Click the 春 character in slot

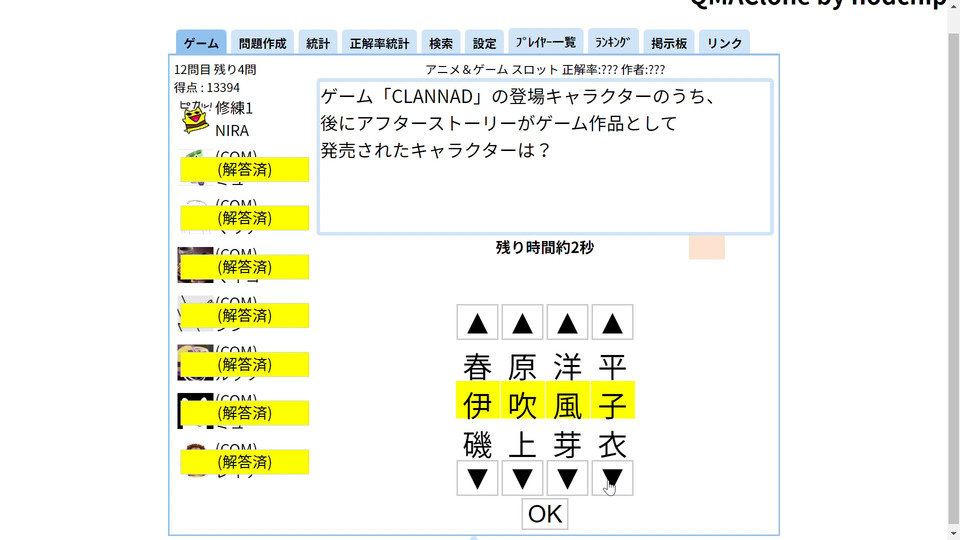point(478,367)
